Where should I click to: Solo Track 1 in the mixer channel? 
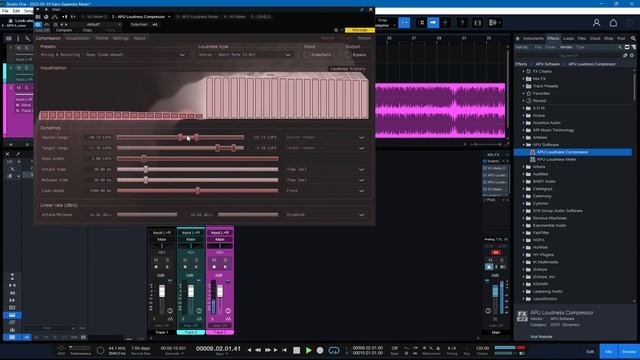coord(167,260)
